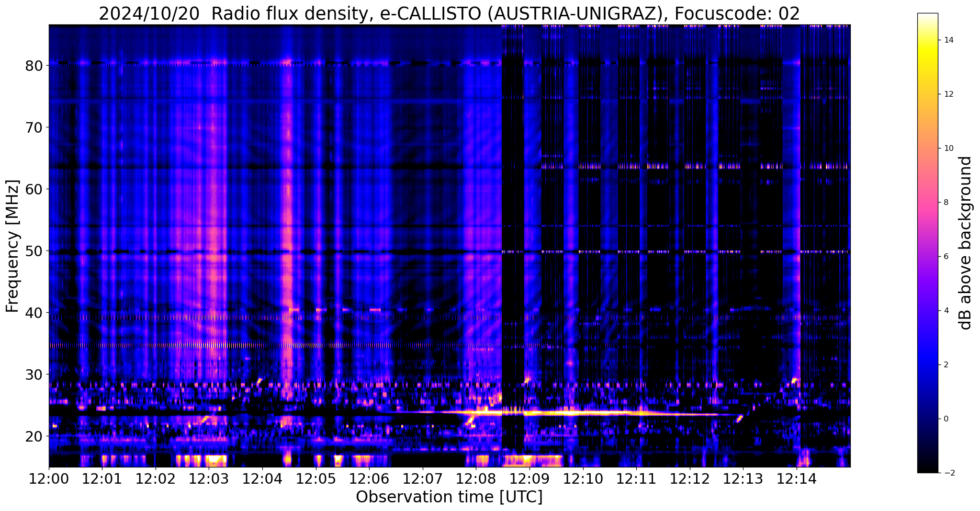This screenshot has height=511, width=980.
Task: Click the plot title mentioning e-CALLISTO AUSTRIA-UNIGRAZ
Action: point(449,14)
